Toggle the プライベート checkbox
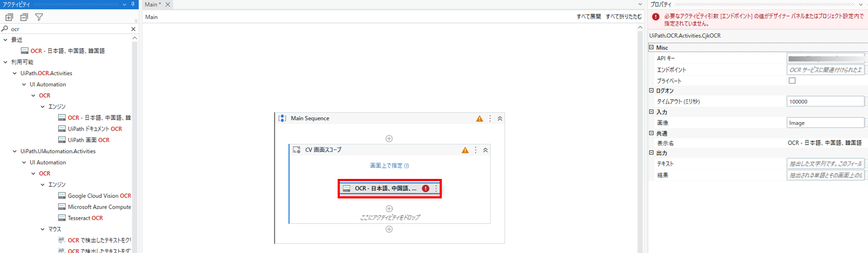 [792, 81]
